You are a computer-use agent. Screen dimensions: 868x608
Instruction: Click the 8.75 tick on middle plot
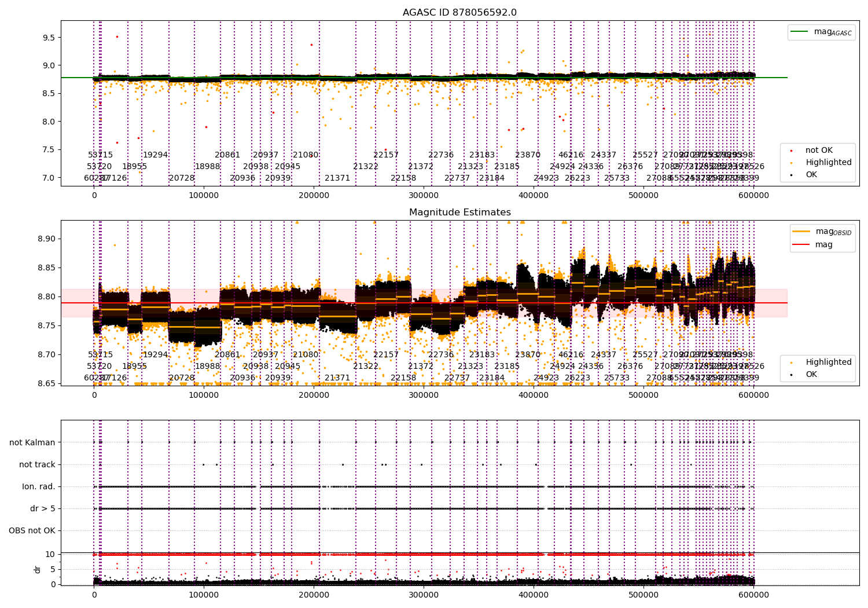pyautogui.click(x=46, y=326)
